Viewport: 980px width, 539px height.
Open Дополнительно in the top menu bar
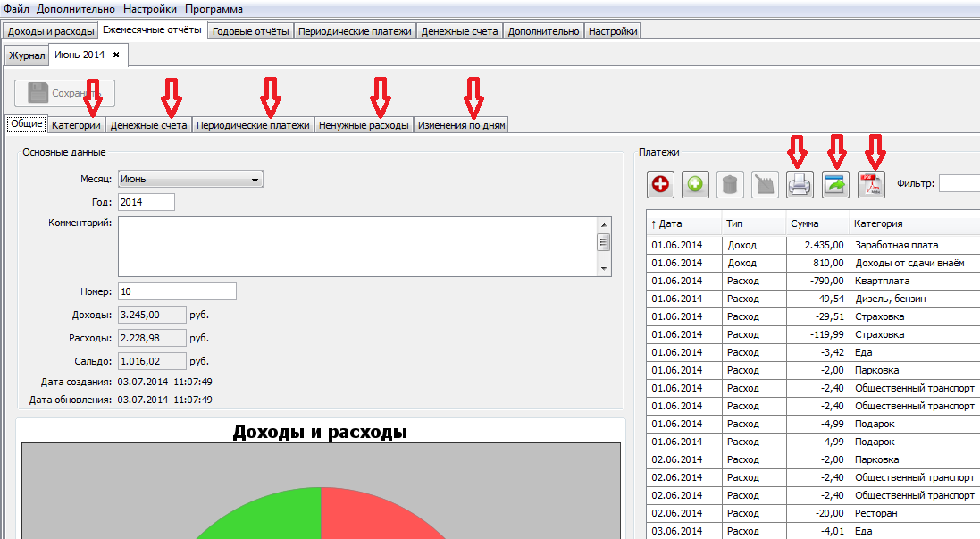click(x=76, y=9)
